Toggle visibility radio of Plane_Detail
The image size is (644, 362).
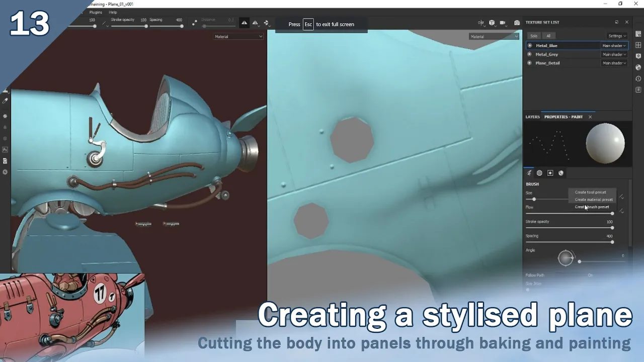coord(529,63)
